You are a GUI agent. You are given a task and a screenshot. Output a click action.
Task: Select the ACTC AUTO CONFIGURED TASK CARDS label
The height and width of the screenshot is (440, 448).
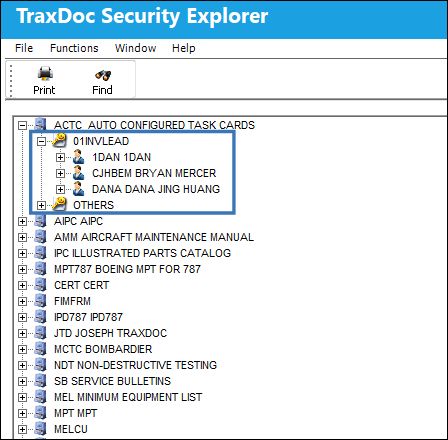(x=154, y=125)
